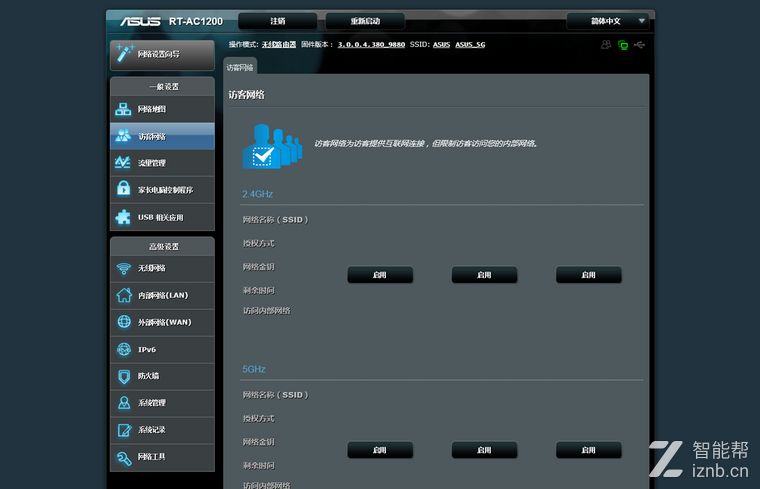The image size is (760, 489).
Task: Click the 网络地图 network map icon
Action: tap(123, 109)
